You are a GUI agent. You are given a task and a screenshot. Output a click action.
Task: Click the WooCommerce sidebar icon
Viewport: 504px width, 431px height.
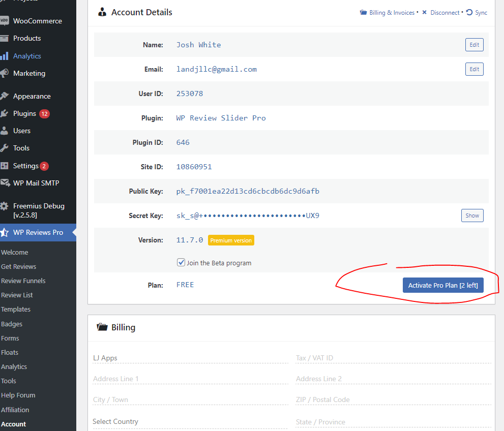(x=4, y=21)
